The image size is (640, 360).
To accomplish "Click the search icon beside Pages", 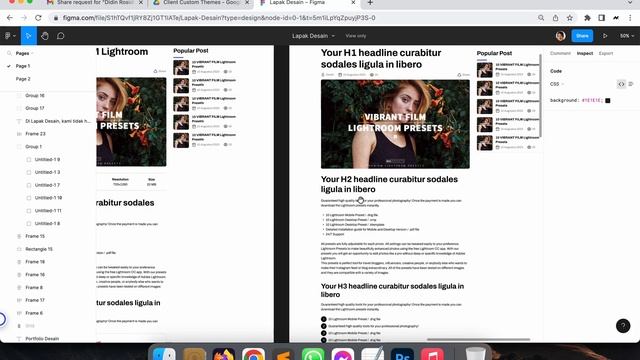I will (x=9, y=53).
